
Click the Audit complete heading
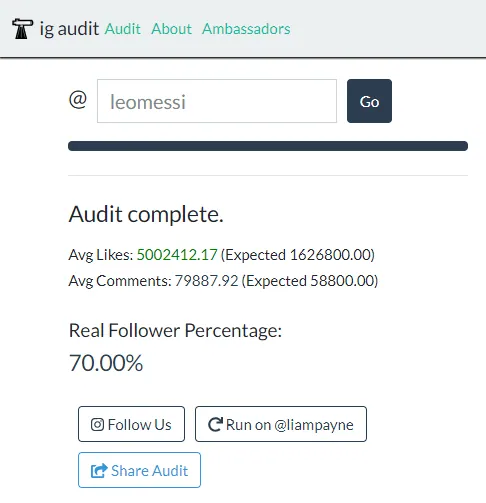point(146,214)
